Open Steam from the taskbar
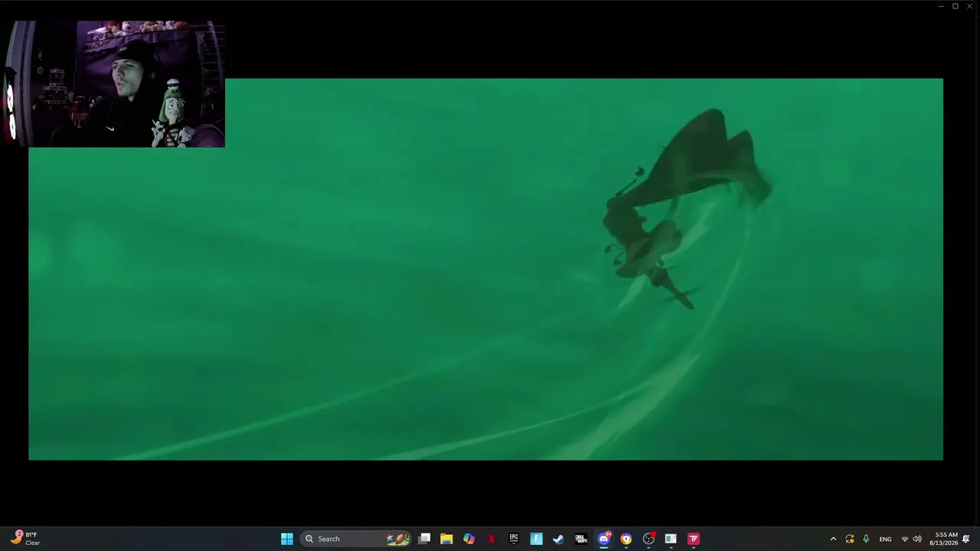 [558, 539]
